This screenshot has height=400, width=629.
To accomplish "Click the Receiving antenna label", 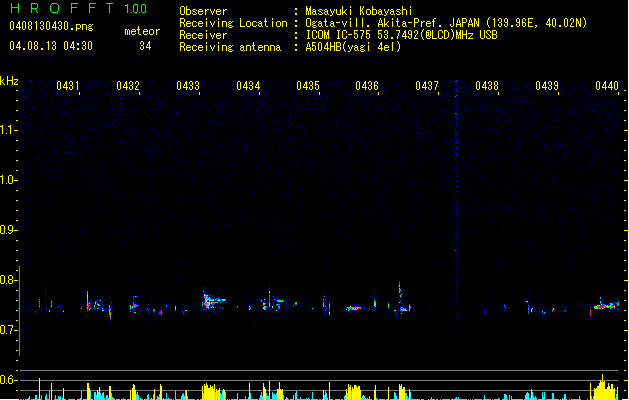I will (x=230, y=47).
